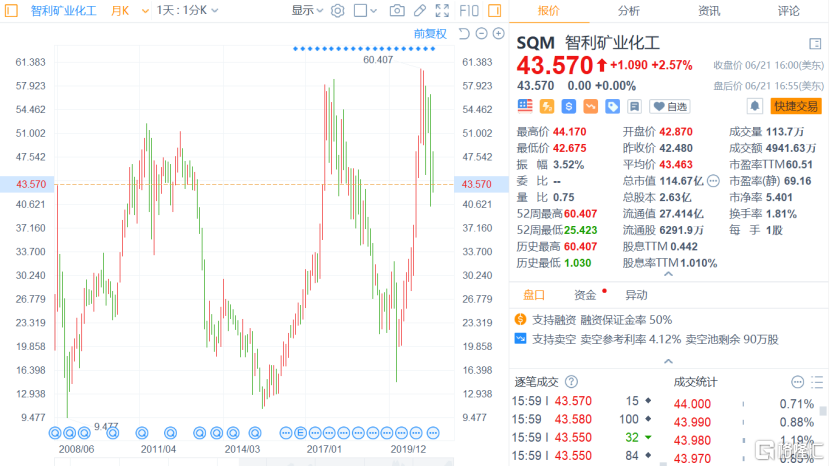Click the blue dollar sign icon
This screenshot has width=830, height=467.
[569, 106]
